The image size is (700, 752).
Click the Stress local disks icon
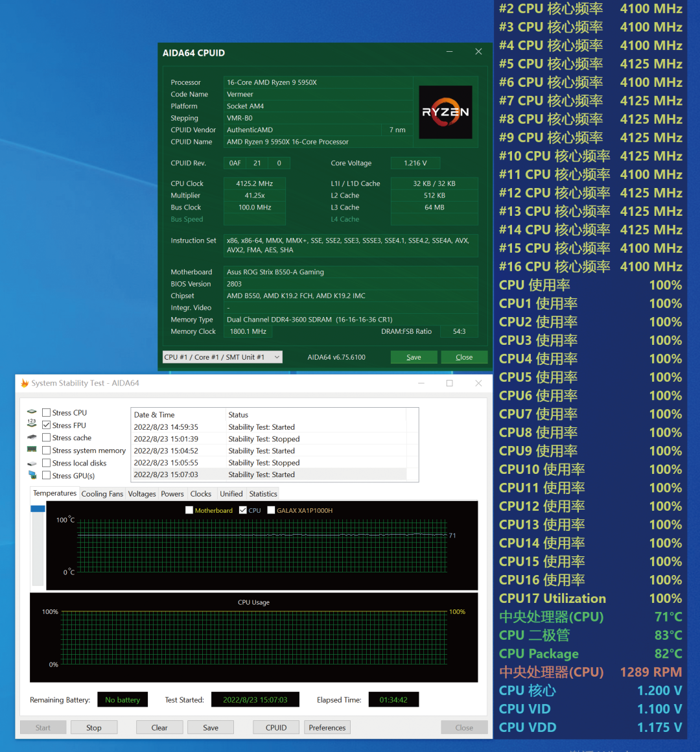(x=32, y=464)
